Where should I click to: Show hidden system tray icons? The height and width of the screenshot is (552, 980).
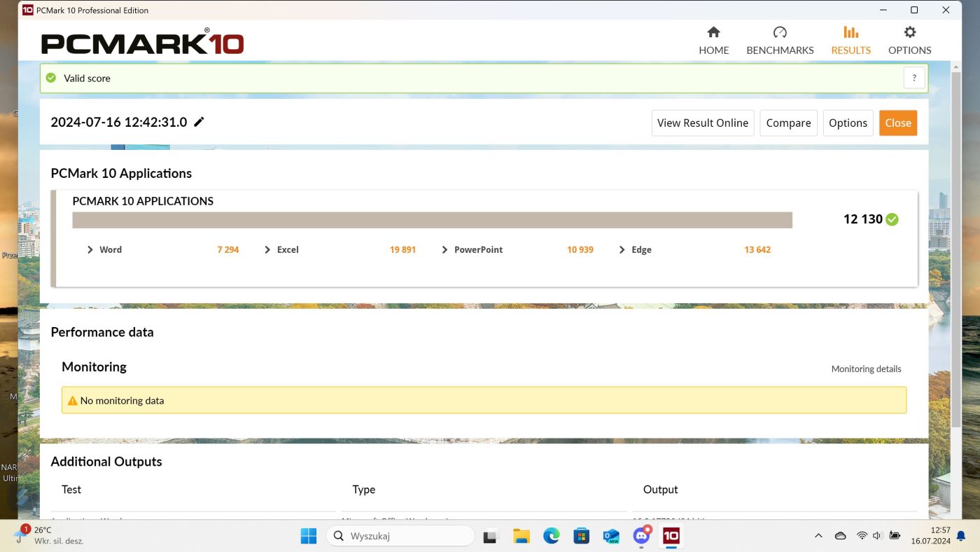[818, 536]
